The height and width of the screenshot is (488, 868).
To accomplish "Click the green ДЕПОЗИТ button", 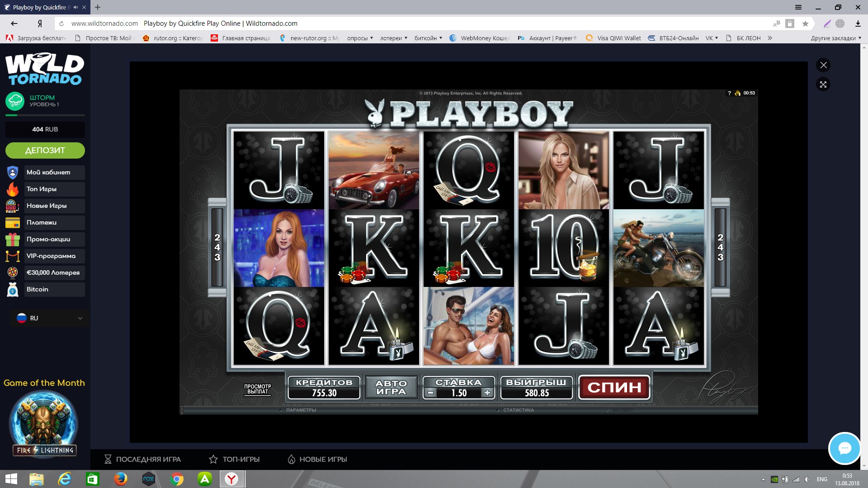I will tap(45, 150).
